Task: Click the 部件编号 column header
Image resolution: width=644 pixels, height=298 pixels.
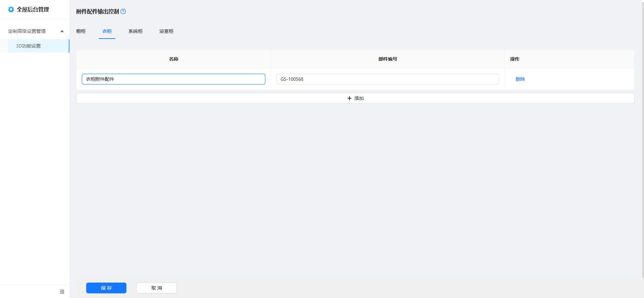Action: tap(387, 59)
